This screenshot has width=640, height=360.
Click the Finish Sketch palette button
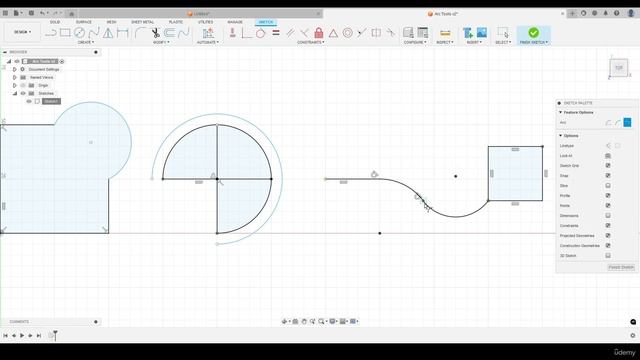pyautogui.click(x=621, y=267)
